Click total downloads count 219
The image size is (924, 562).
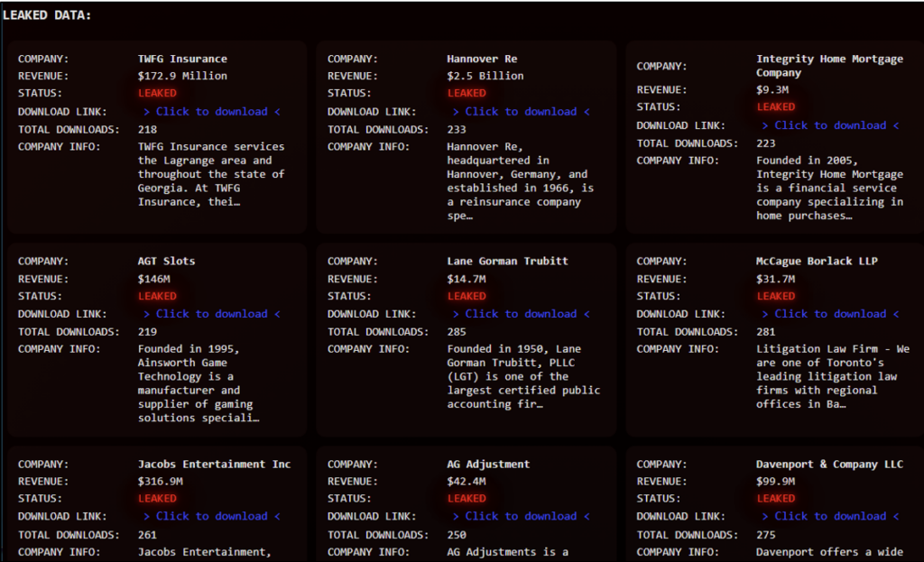coord(147,332)
